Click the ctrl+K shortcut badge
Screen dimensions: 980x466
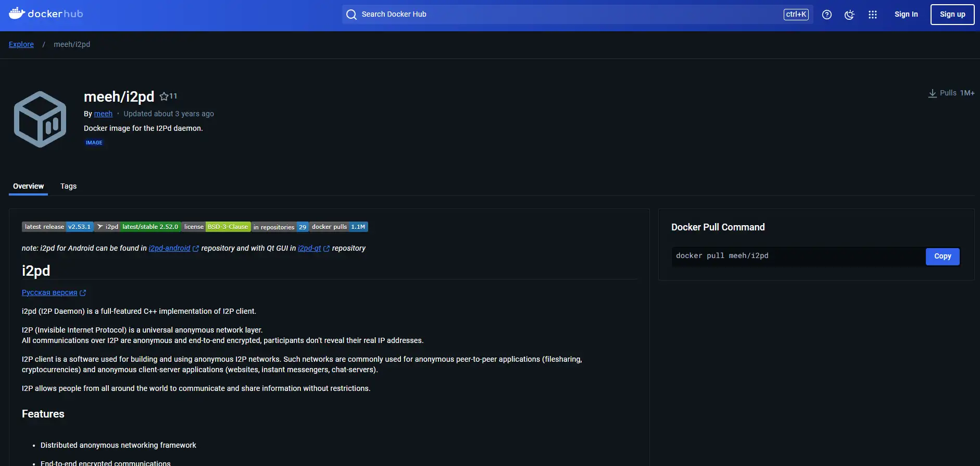796,15
